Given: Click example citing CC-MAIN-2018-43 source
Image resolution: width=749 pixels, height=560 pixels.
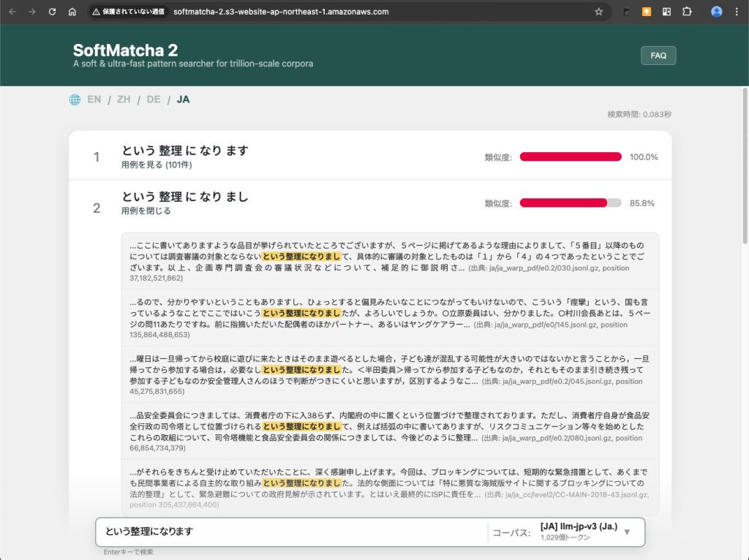Looking at the screenshot, I should click(x=390, y=488).
